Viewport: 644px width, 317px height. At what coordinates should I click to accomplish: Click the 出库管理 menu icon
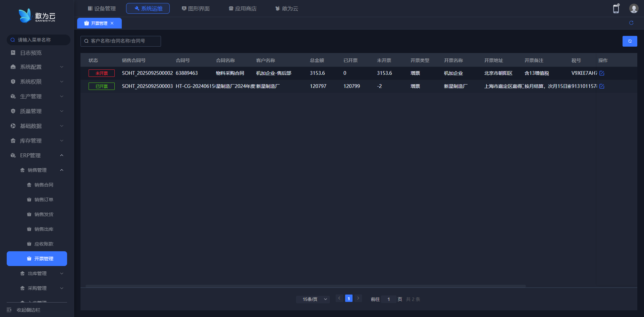22,273
